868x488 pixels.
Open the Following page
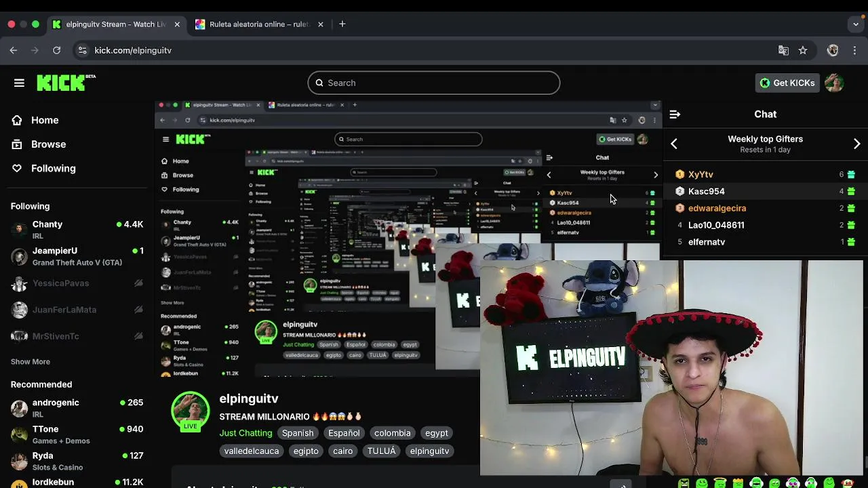53,168
